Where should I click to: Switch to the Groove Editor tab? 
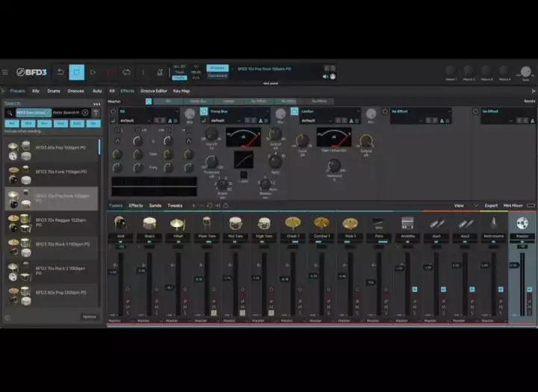[154, 91]
